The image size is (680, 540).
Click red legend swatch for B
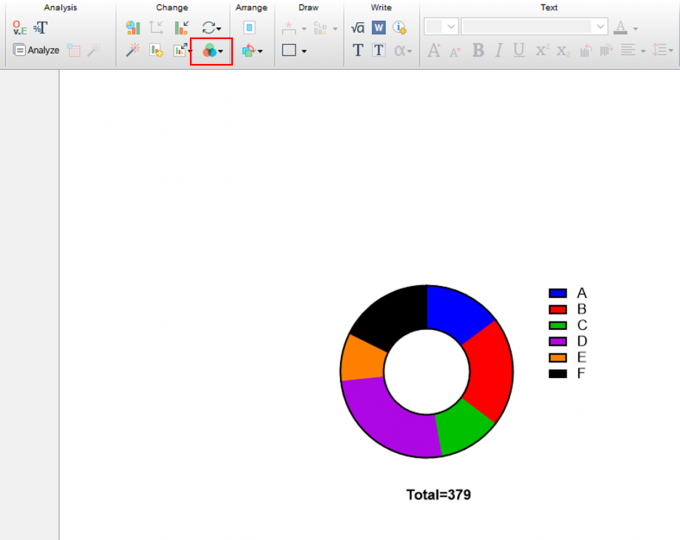557,309
